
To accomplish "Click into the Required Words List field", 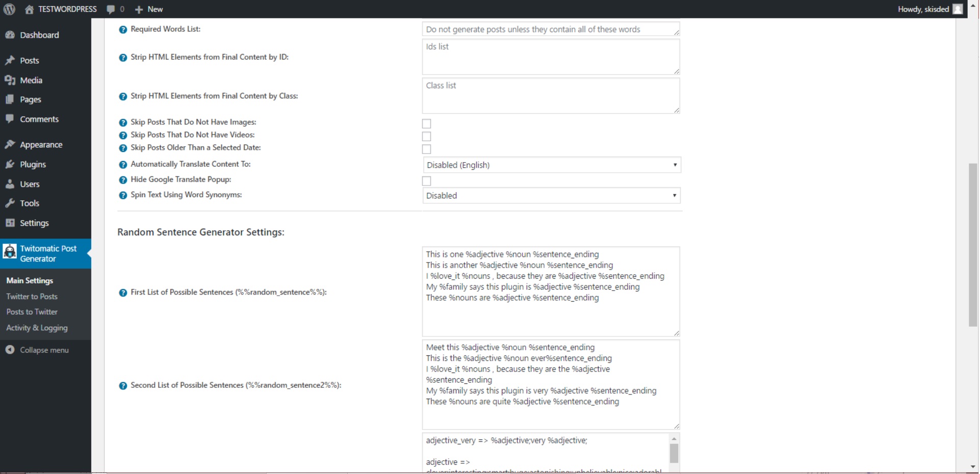I will (551, 30).
